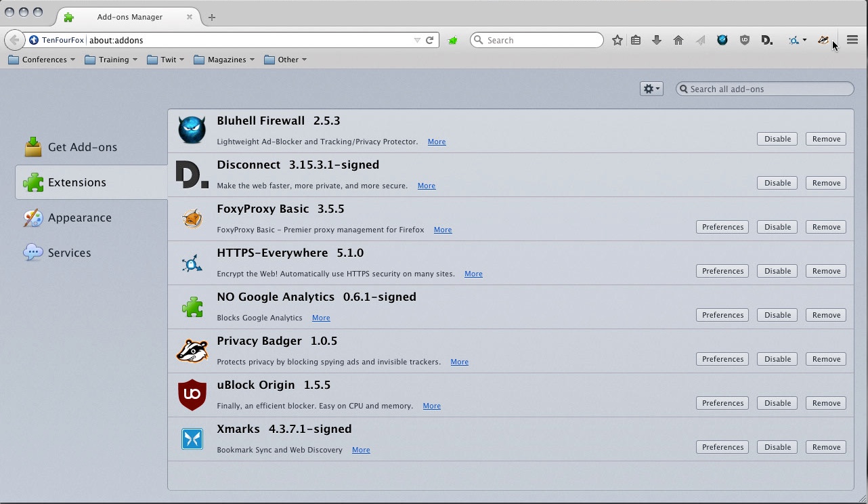Open Xmarks Preferences
Image resolution: width=868 pixels, height=504 pixels.
(722, 447)
